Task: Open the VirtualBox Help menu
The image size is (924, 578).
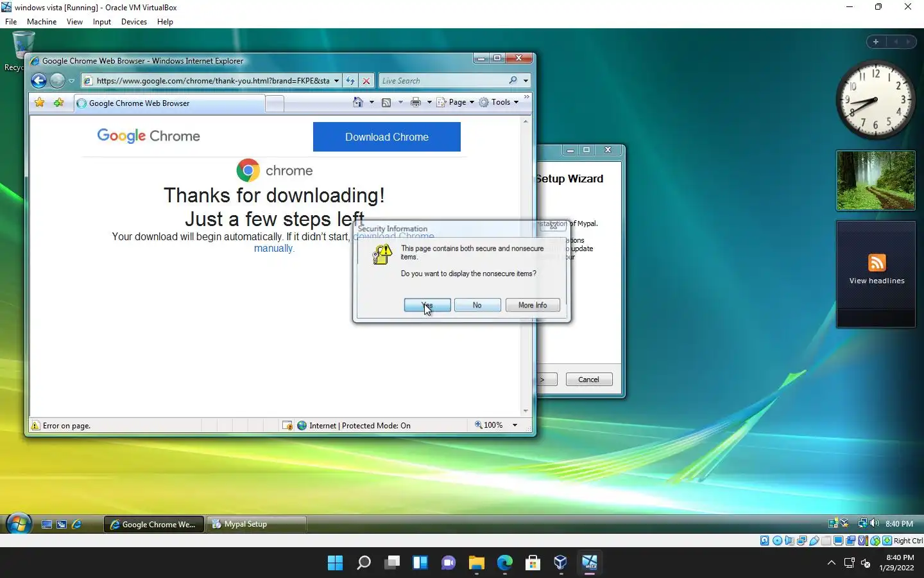Action: (x=165, y=22)
